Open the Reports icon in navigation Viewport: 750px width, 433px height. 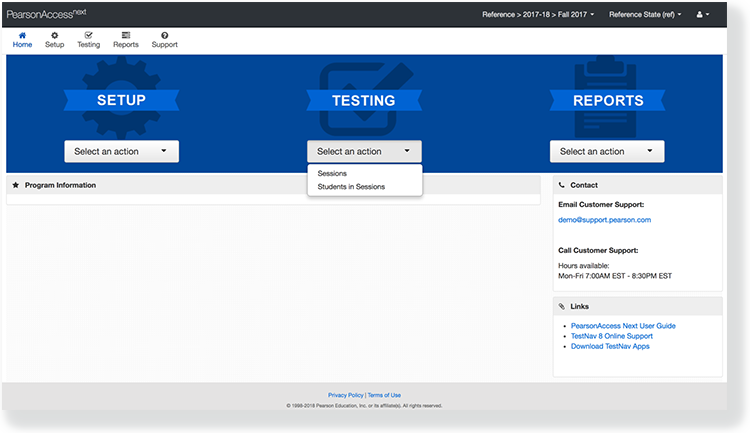click(126, 36)
